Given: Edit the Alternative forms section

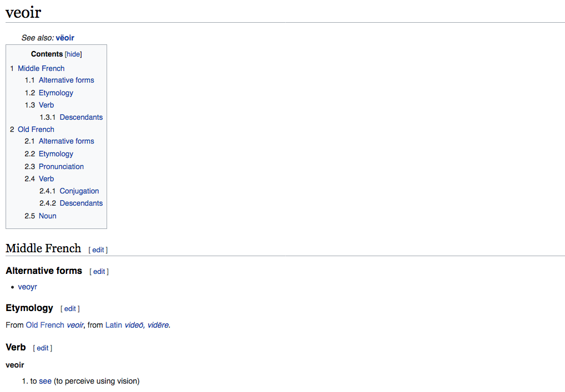Looking at the screenshot, I should (99, 272).
